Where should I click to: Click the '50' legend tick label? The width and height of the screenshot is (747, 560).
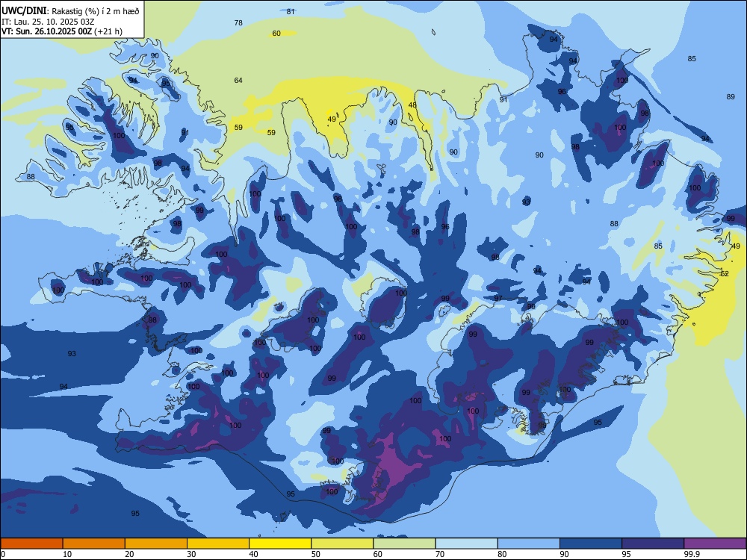(x=316, y=554)
